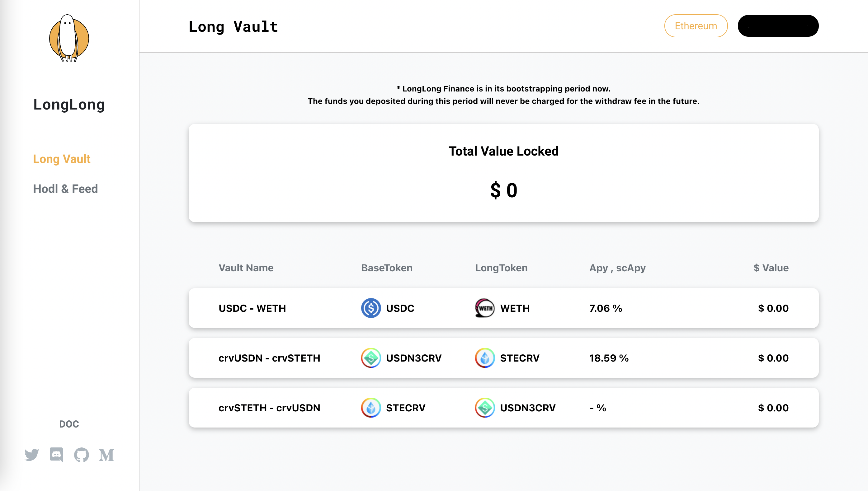Select the Long Vault sidebar item
Viewport: 868px width, 491px height.
[62, 159]
